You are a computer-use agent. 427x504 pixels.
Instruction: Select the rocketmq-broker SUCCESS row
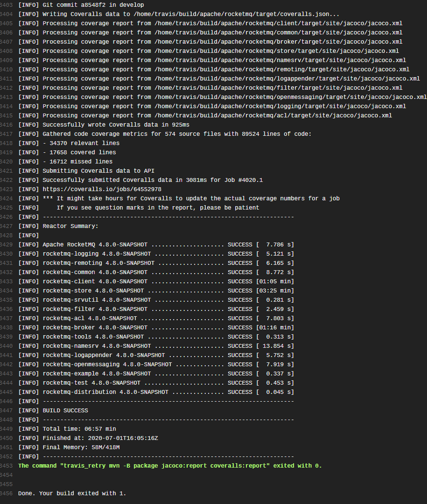[156, 327]
